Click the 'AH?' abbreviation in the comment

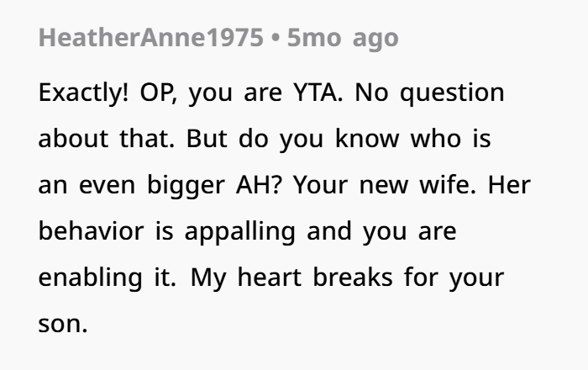click(x=259, y=185)
